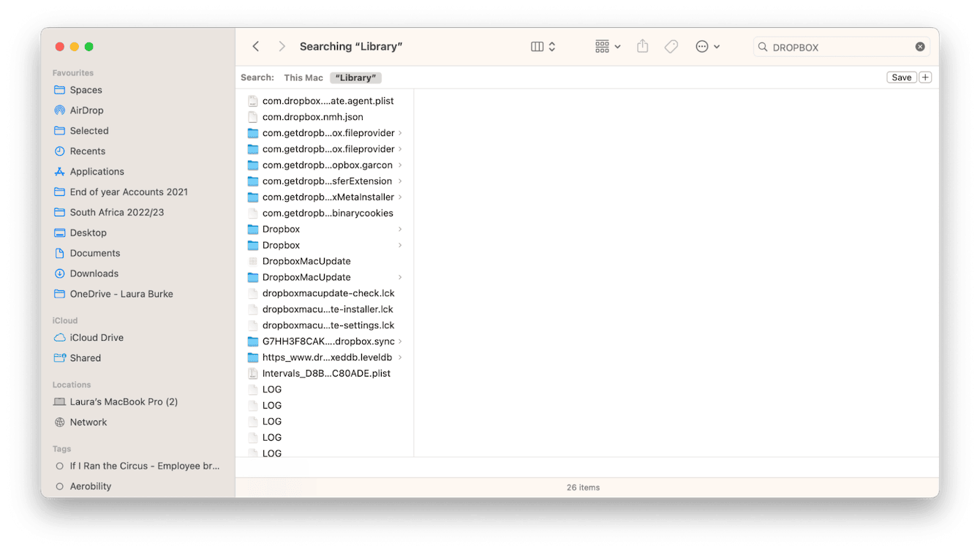Click the Tags icon in the toolbar

click(x=671, y=46)
